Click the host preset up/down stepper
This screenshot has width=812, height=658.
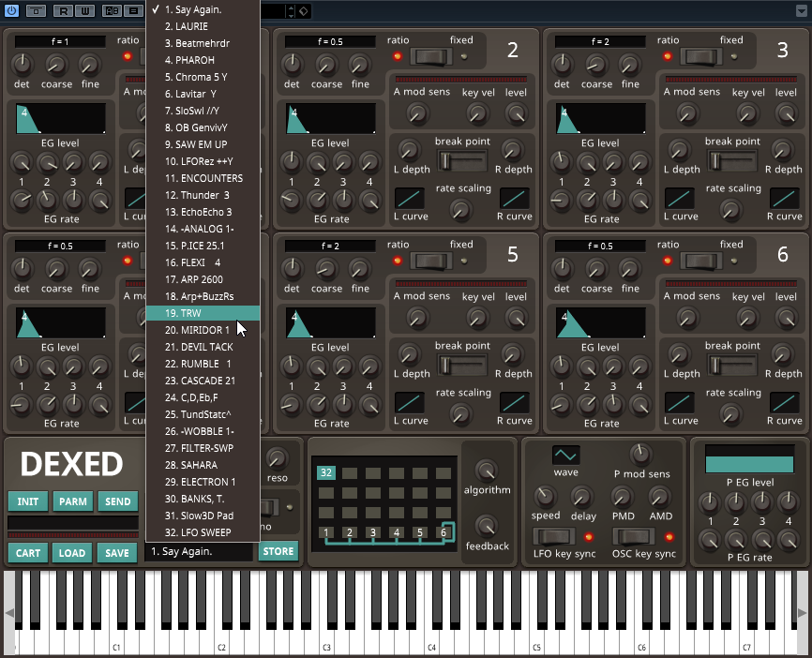point(291,11)
